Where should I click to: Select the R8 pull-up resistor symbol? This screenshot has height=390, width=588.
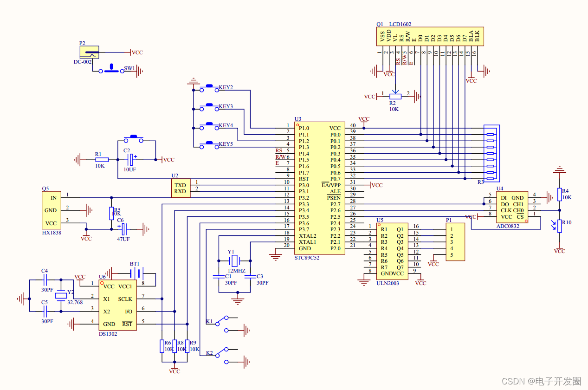click(x=174, y=346)
